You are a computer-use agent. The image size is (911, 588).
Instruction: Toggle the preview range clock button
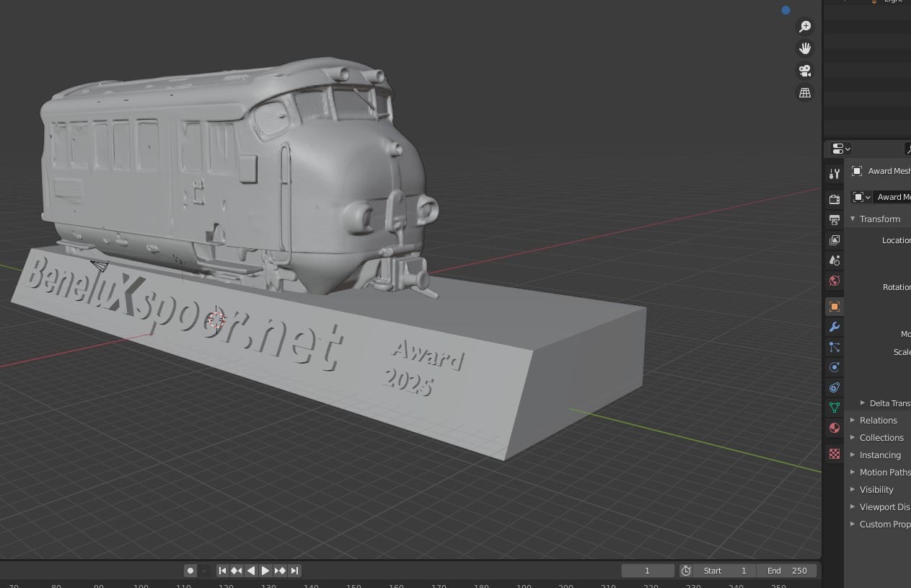click(x=686, y=571)
